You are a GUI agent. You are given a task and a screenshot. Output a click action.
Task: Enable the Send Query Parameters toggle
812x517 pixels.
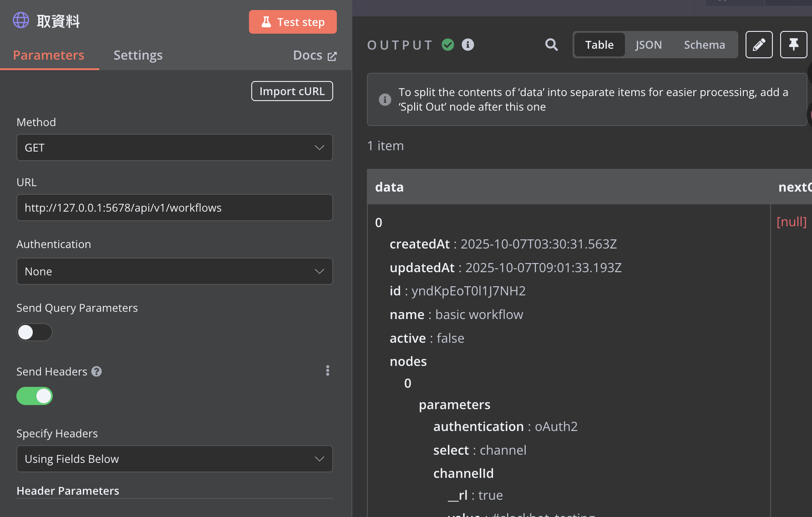(35, 332)
